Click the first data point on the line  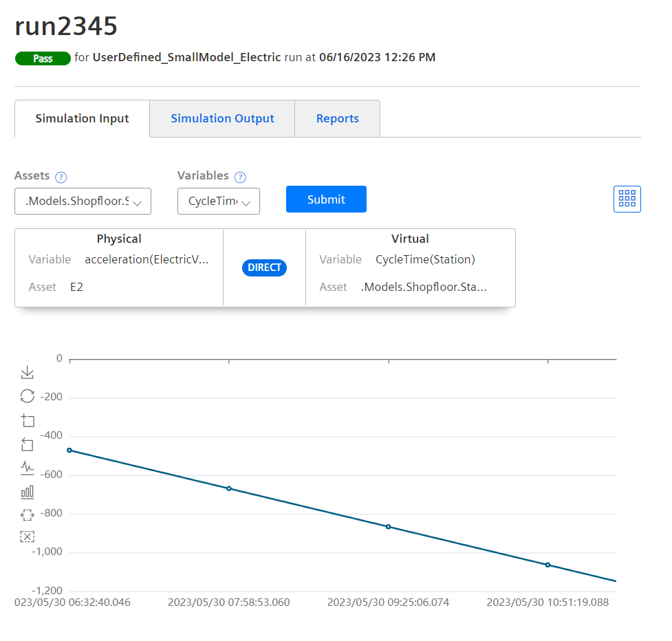click(69, 450)
